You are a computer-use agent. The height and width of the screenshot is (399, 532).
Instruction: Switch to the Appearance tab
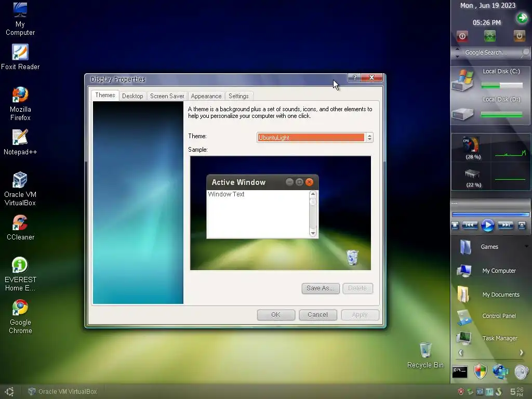coord(206,96)
